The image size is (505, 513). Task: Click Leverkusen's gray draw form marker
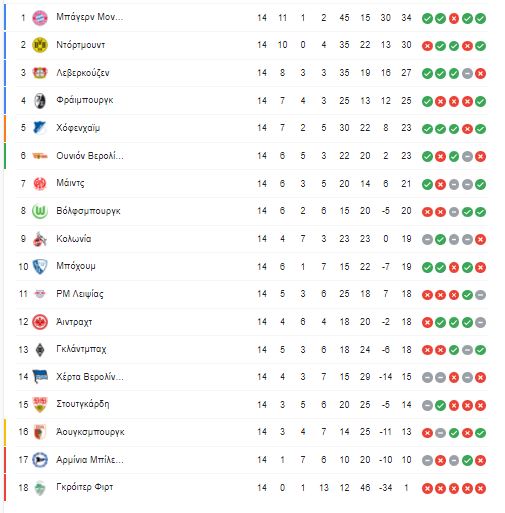click(x=467, y=74)
